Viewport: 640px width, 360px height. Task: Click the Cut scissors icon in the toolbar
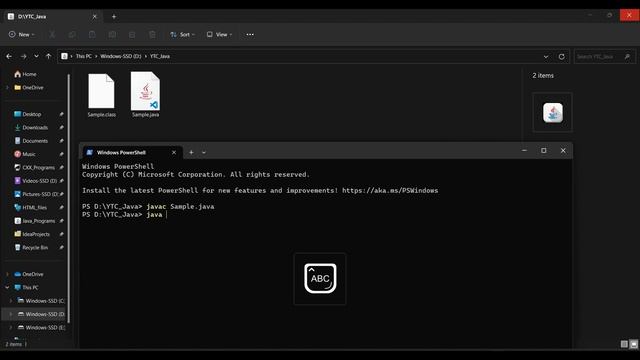[x=52, y=35]
